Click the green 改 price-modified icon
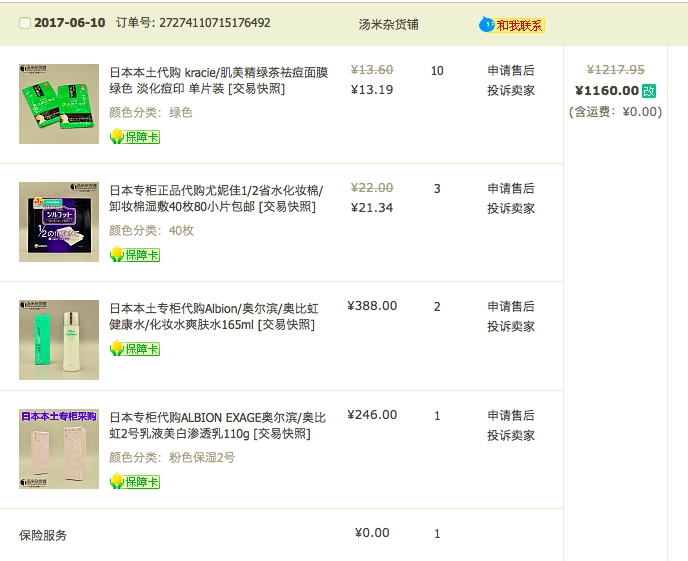688x561 pixels. click(x=649, y=91)
